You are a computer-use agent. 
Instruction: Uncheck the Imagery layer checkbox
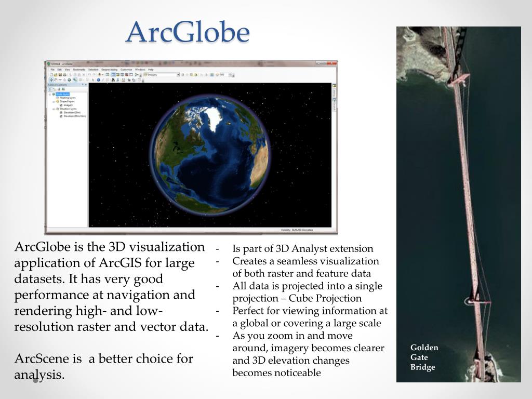click(x=61, y=105)
